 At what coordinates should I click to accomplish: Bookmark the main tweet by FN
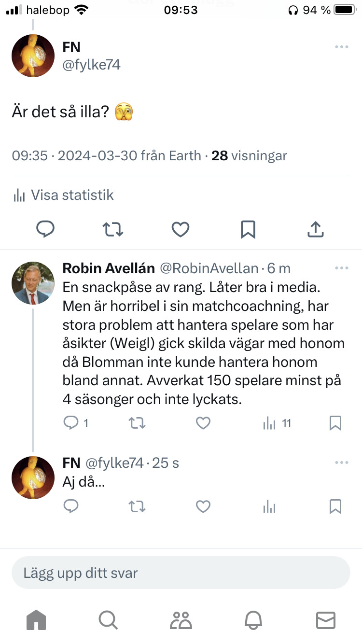(x=248, y=229)
